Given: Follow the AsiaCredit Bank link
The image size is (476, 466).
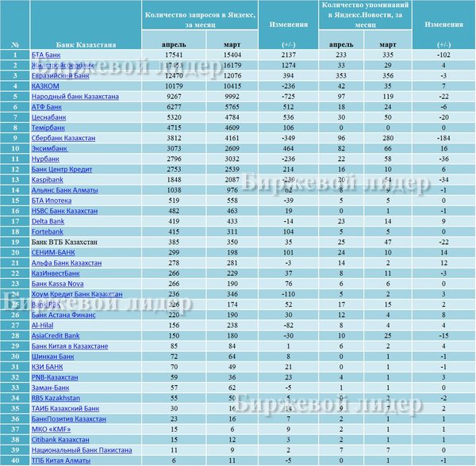Looking at the screenshot, I should pos(56,335).
